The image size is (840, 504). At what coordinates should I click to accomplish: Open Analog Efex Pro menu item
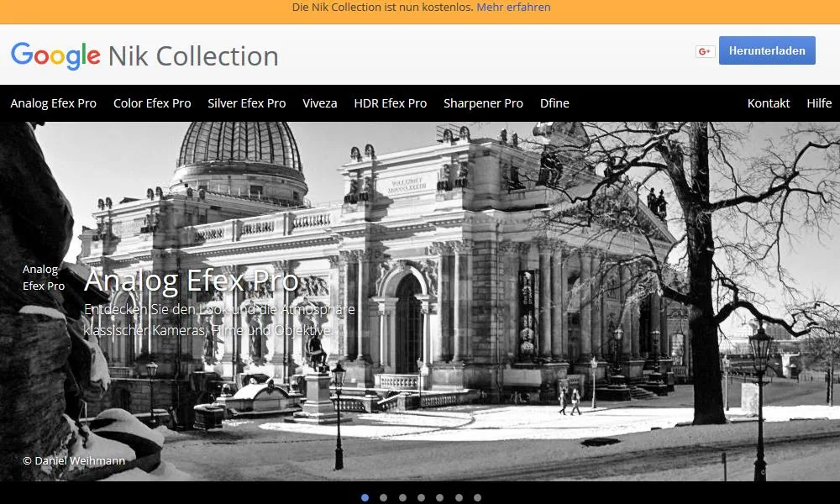coord(54,103)
